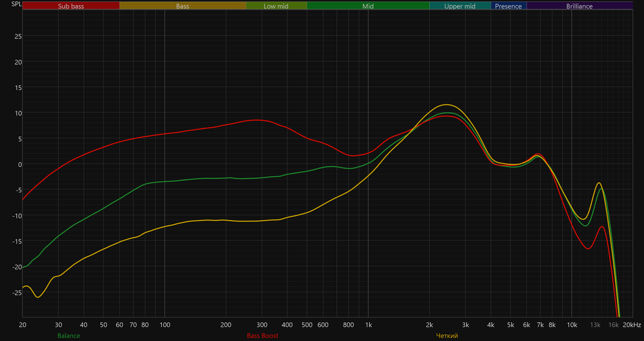Viewport: 644px width, 341px height.
Task: Click the 16k frequency axis label
Action: (x=613, y=325)
